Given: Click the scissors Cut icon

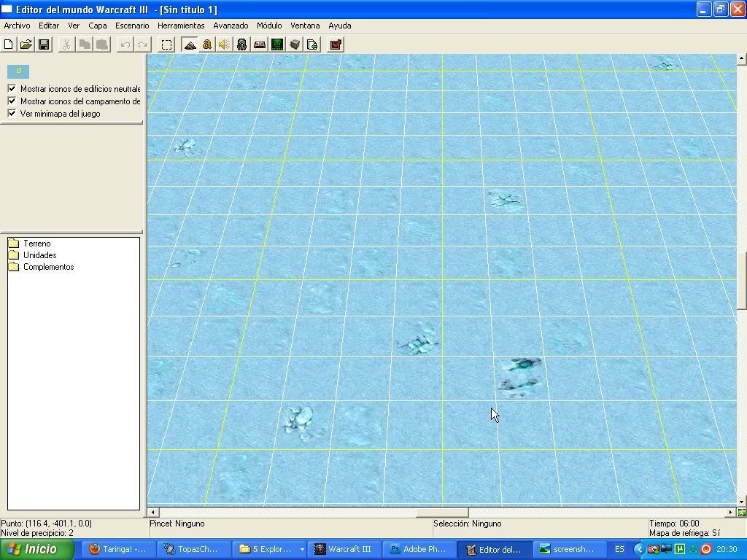Looking at the screenshot, I should coord(66,44).
